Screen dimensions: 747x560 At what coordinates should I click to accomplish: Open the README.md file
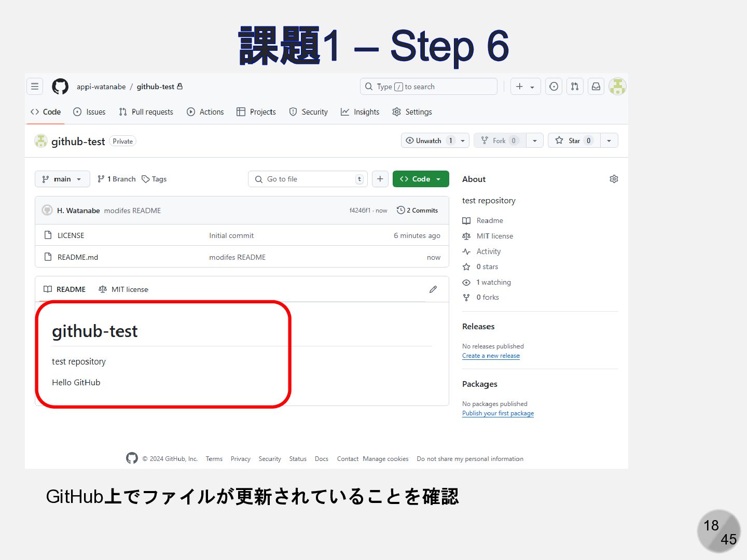pyautogui.click(x=78, y=257)
